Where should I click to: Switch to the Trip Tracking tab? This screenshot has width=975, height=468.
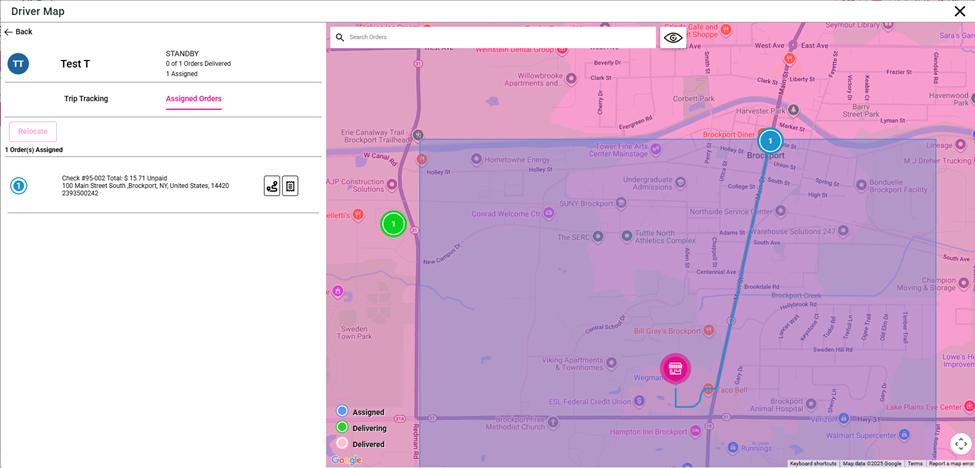coord(86,99)
